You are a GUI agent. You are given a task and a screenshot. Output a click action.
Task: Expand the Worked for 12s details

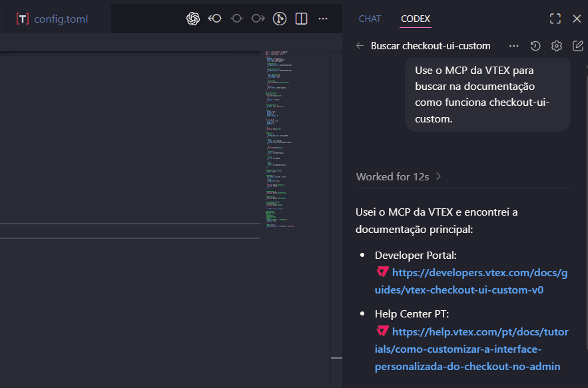398,177
